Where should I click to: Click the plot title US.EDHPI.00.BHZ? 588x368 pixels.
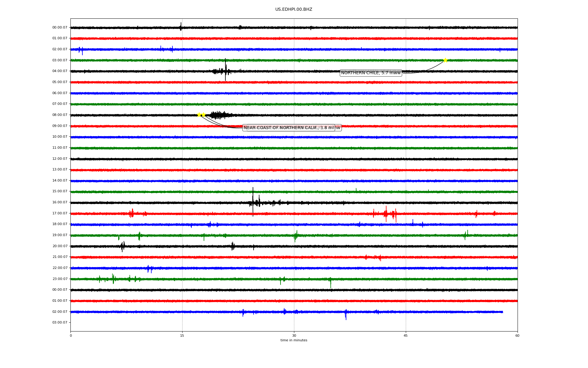pyautogui.click(x=294, y=10)
